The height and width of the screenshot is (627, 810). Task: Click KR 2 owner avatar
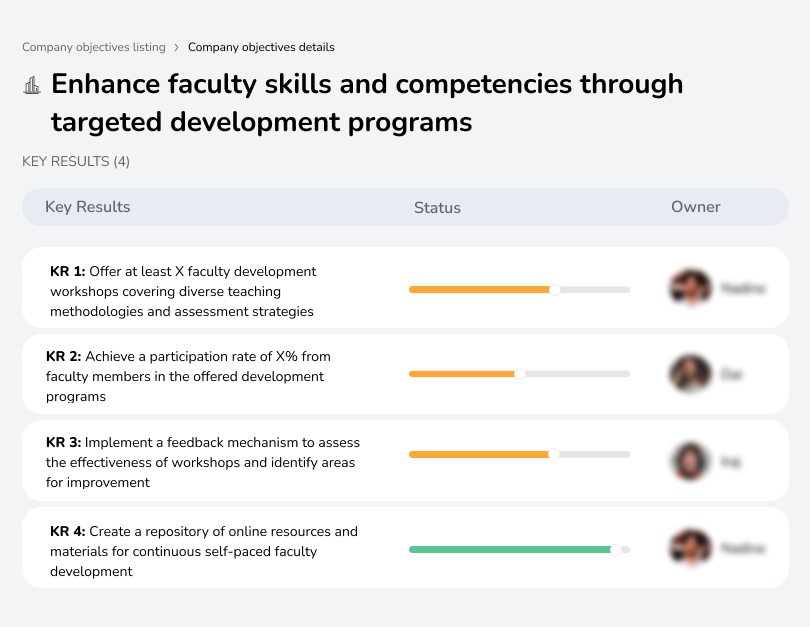[690, 374]
